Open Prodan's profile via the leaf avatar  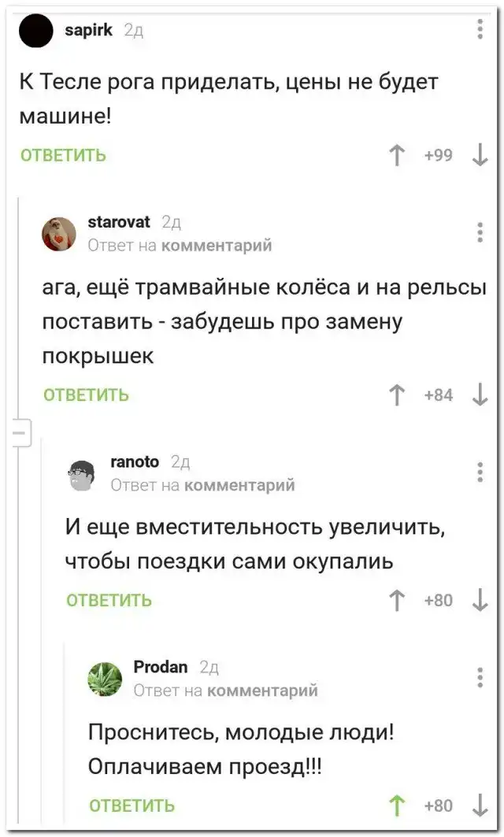(x=105, y=679)
